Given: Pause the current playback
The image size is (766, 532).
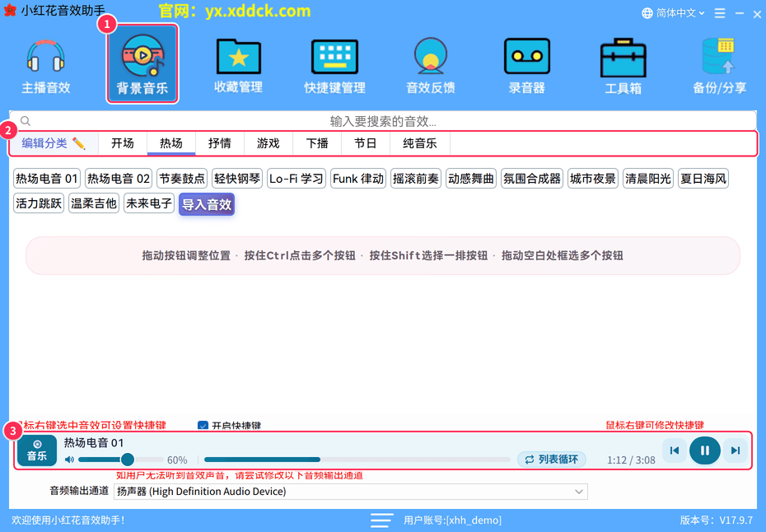Looking at the screenshot, I should 704,450.
